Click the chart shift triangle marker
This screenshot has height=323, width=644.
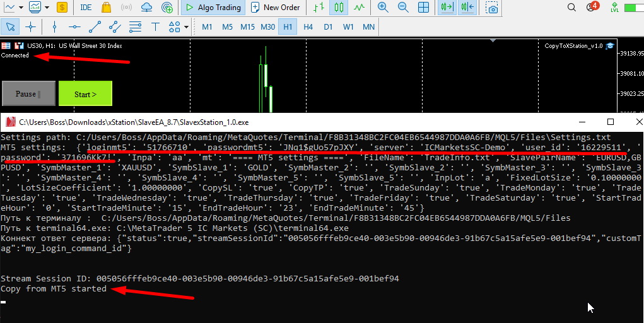pyautogui.click(x=493, y=40)
